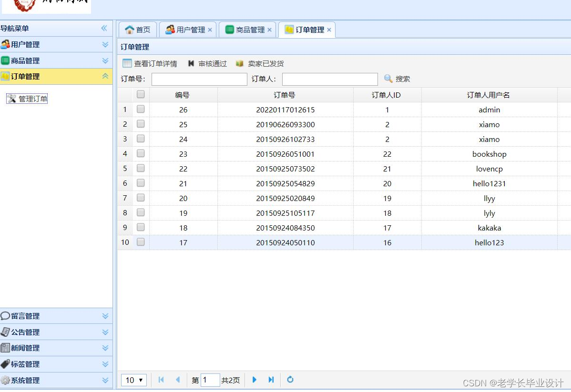Click the 管理订单 tools icon
Viewport: 571px width, 392px height.
[12, 99]
